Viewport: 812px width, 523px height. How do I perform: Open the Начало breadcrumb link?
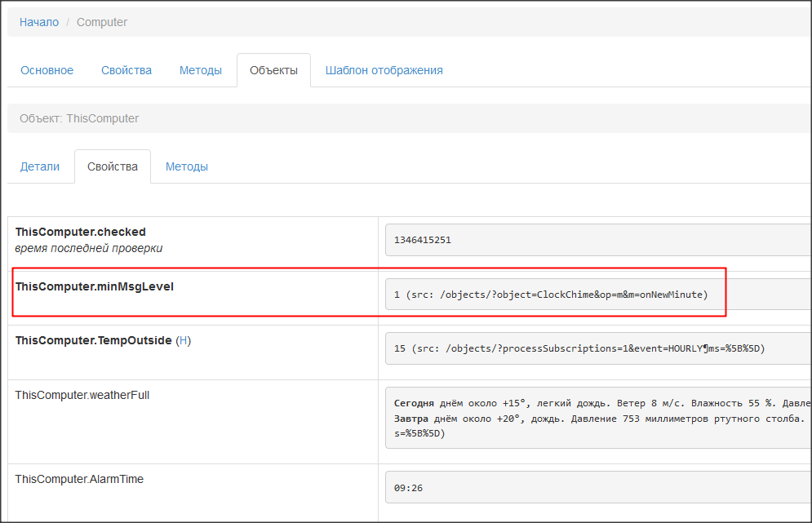coord(39,22)
